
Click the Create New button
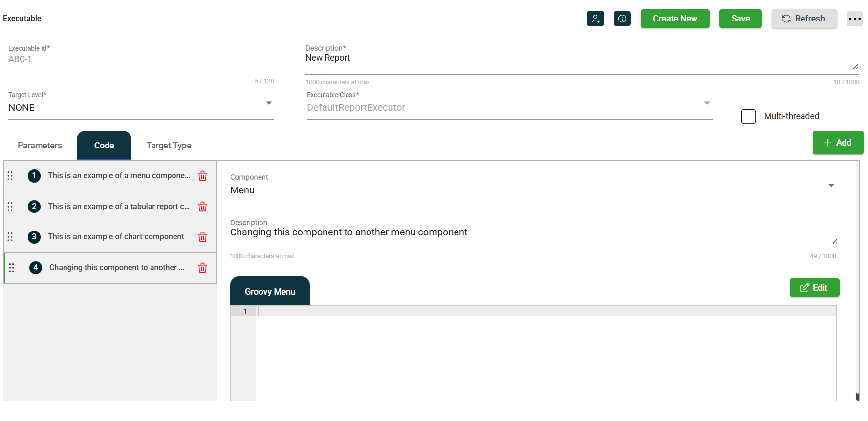[674, 19]
